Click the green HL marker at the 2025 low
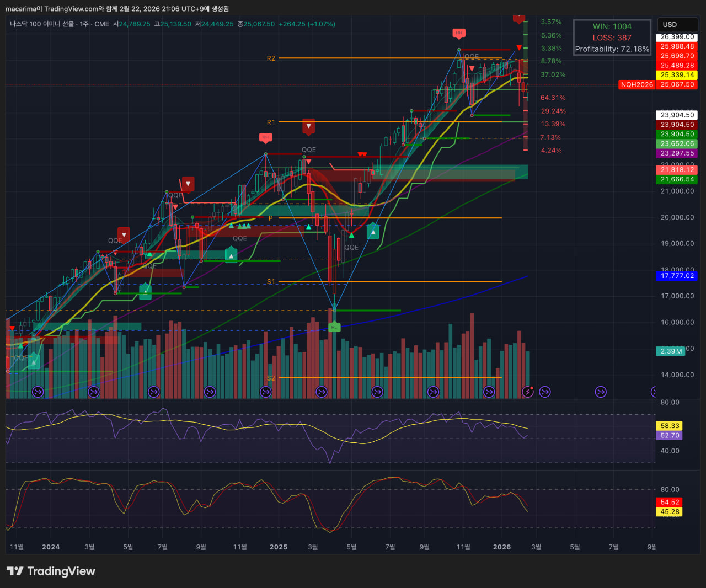This screenshot has height=588, width=706. pos(334,327)
